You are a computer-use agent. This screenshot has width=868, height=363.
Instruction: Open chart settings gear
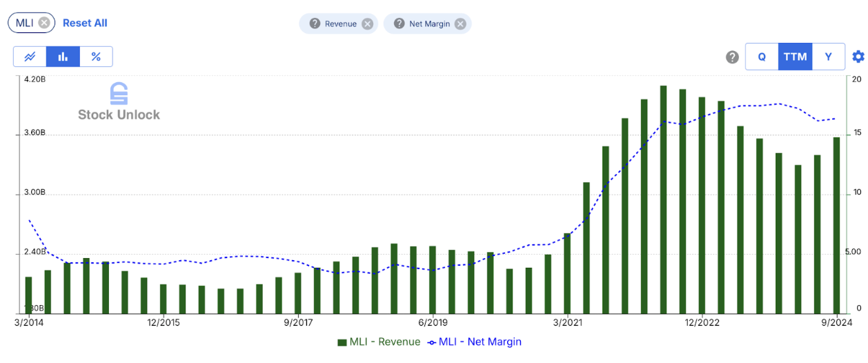coord(858,57)
